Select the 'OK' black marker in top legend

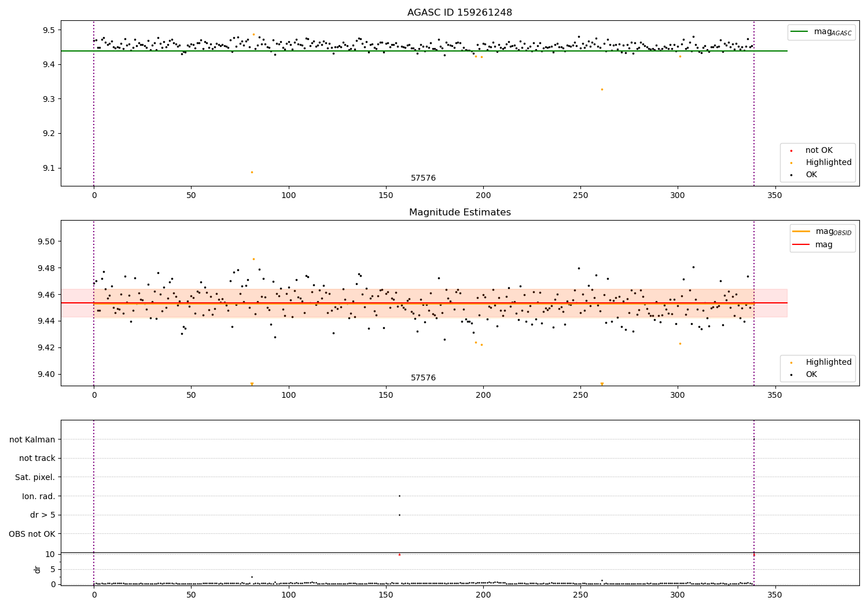click(x=791, y=175)
